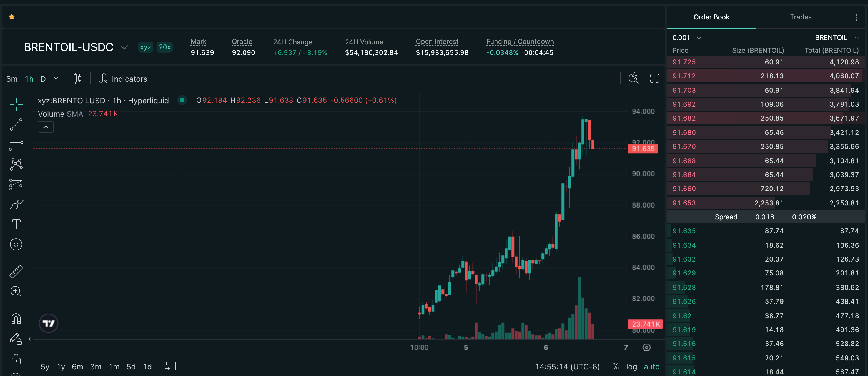Image resolution: width=868 pixels, height=376 pixels.
Task: Open the Indicators menu
Action: point(123,79)
